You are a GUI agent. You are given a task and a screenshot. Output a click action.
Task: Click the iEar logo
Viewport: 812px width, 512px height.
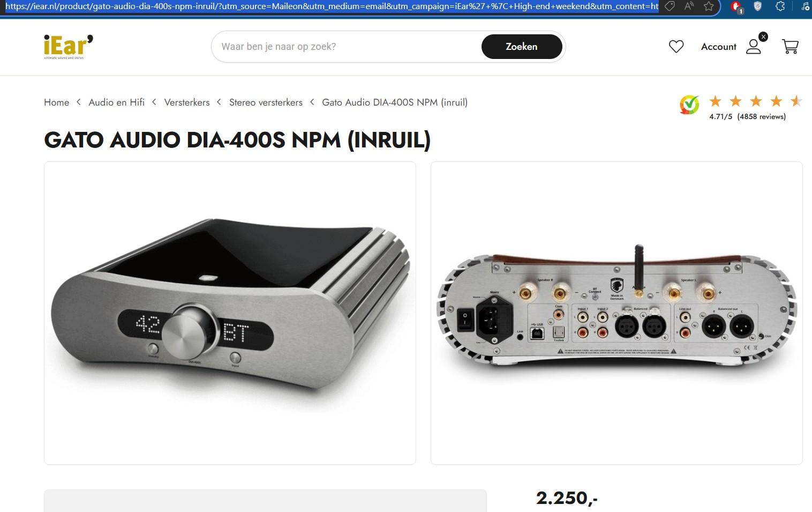69,47
